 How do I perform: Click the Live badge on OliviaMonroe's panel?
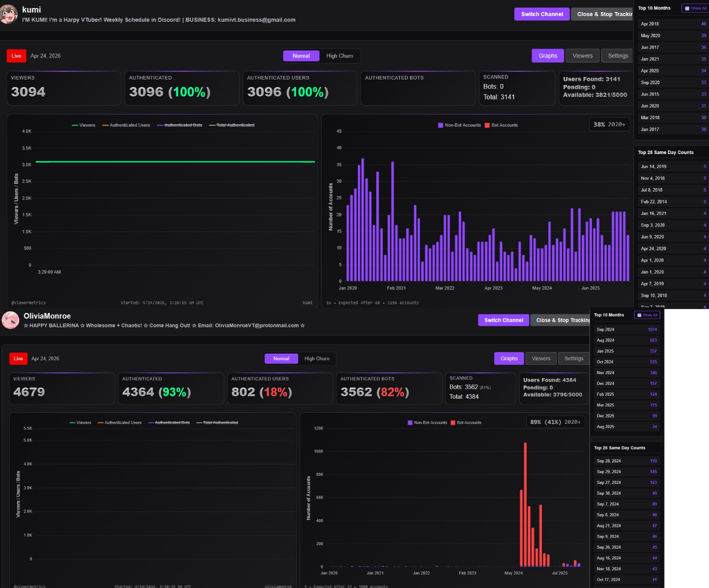tap(18, 359)
